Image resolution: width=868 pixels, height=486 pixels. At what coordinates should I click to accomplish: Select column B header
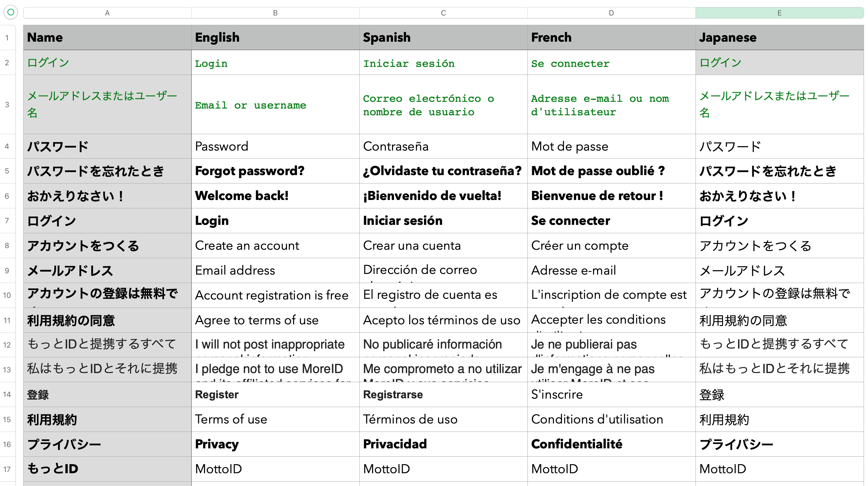point(275,13)
